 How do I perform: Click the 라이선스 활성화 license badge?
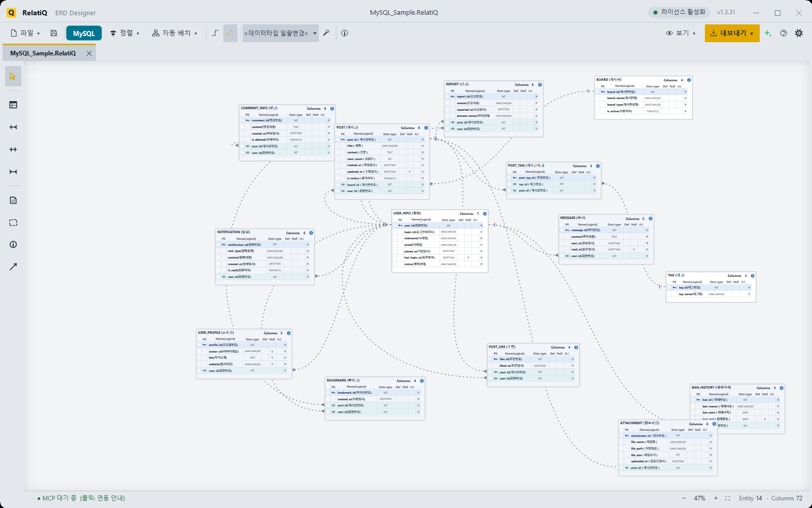click(679, 12)
